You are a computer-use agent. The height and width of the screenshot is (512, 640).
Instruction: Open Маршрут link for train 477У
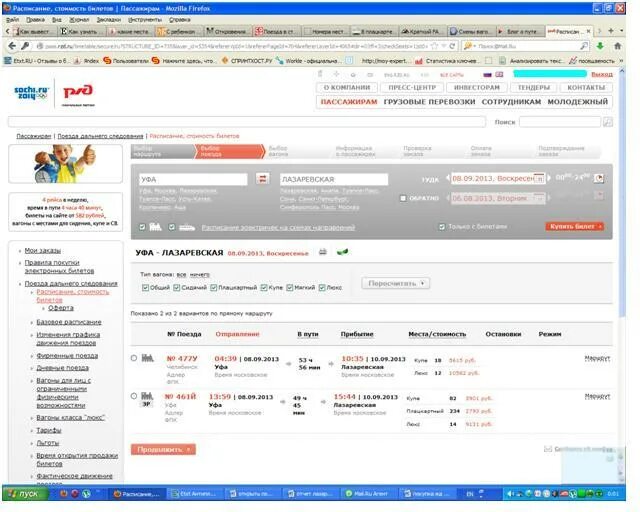pos(597,358)
